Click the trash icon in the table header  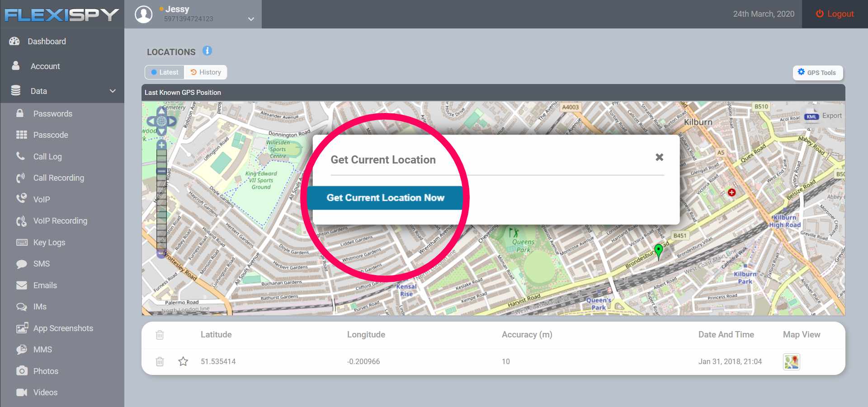click(160, 335)
